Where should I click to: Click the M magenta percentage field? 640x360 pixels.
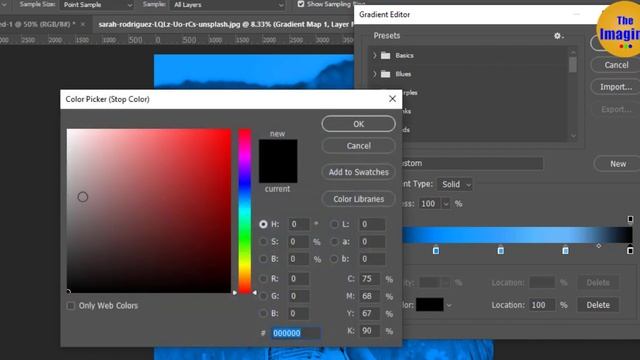(370, 296)
